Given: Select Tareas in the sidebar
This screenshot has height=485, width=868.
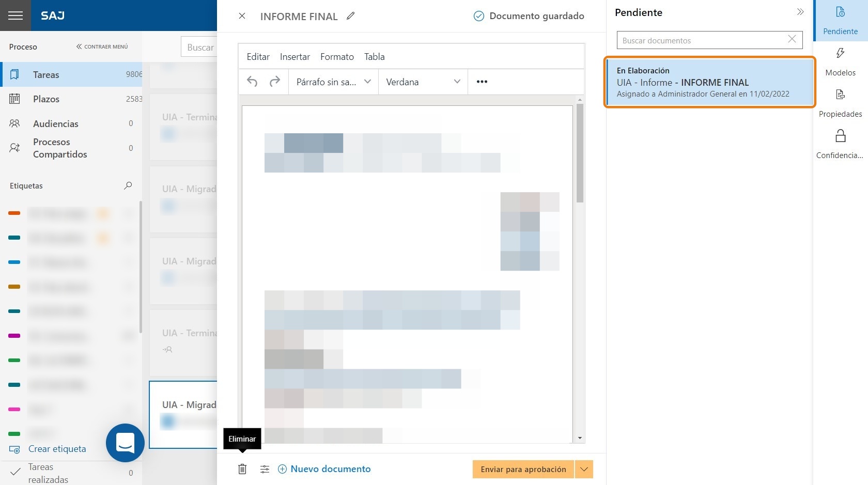Looking at the screenshot, I should (x=71, y=74).
